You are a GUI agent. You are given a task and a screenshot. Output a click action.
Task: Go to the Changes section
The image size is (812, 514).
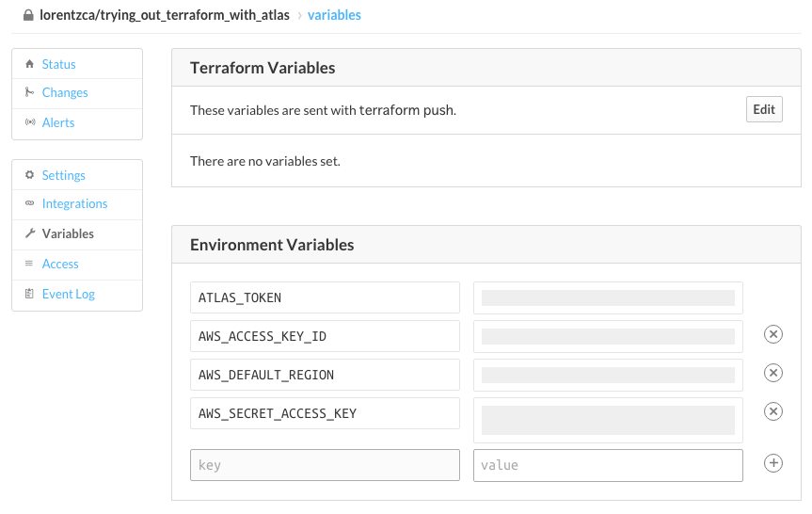pos(65,92)
